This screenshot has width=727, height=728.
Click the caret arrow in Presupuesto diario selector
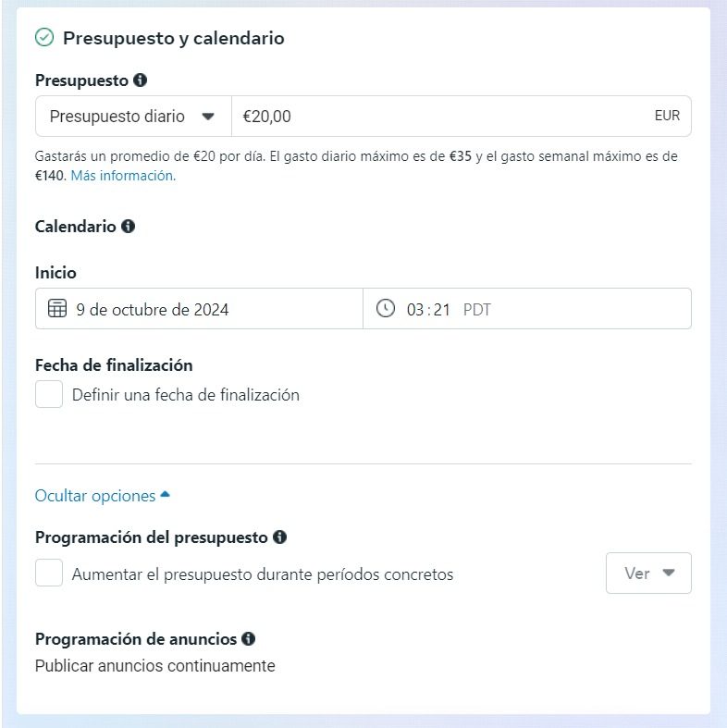[208, 117]
